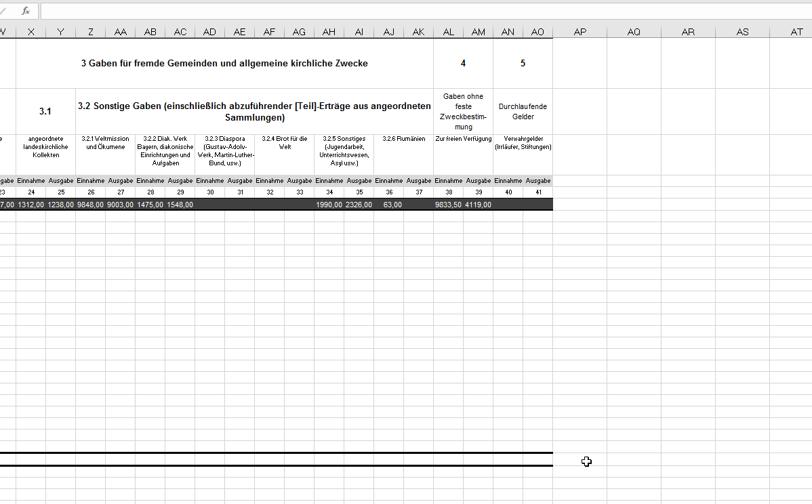Select column header AL
The height and width of the screenshot is (504, 812).
[448, 32]
